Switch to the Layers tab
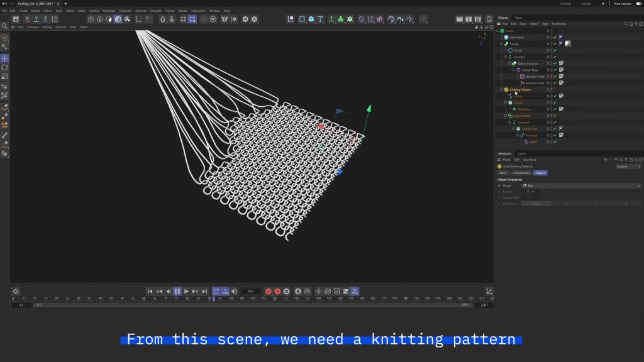Screen dimensions: 644x362 [522, 153]
